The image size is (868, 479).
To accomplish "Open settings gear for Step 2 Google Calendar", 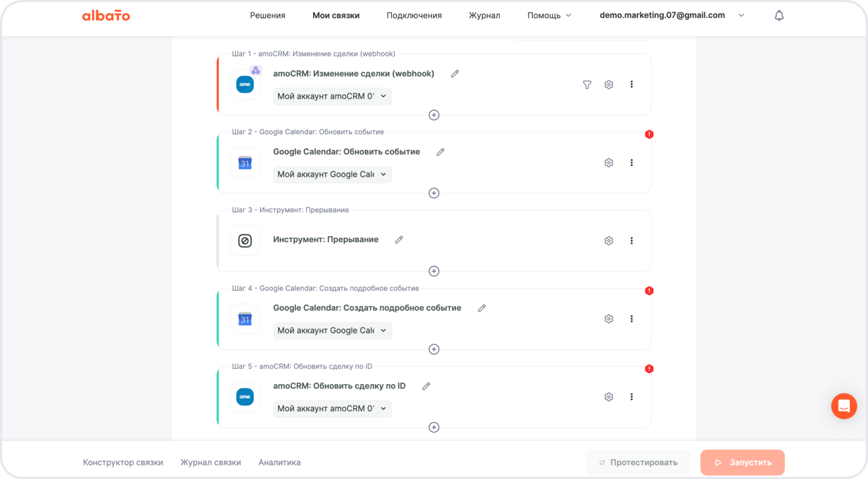I will click(x=609, y=163).
